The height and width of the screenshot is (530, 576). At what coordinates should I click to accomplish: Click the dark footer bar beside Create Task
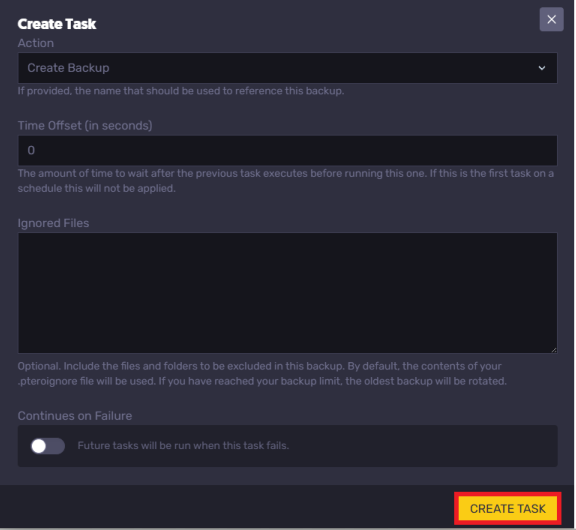[x=228, y=507]
